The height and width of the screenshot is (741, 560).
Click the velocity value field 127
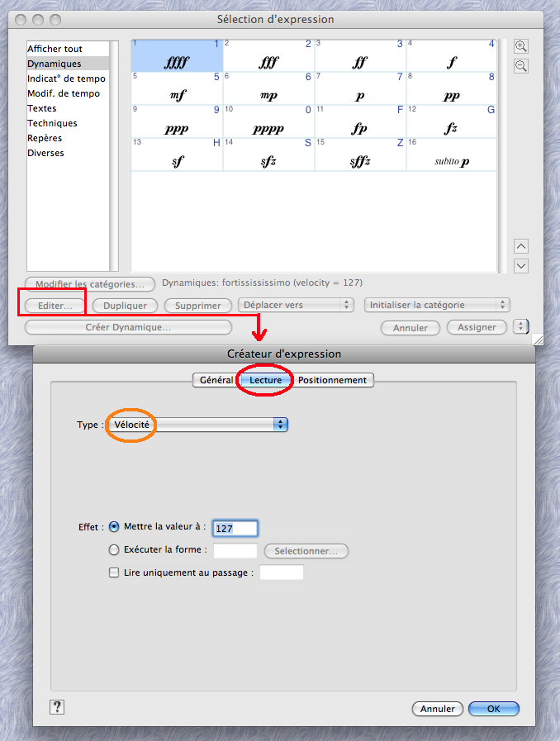pos(235,529)
